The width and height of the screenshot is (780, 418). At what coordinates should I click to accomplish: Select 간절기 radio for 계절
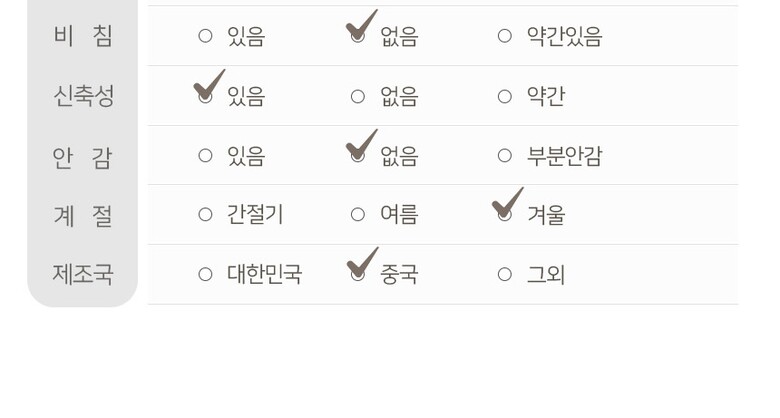click(x=205, y=215)
